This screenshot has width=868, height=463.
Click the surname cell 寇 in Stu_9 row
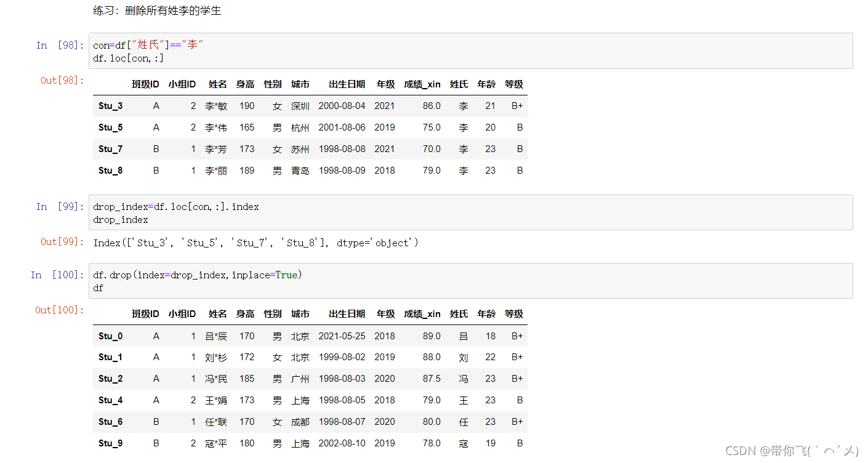tap(463, 443)
